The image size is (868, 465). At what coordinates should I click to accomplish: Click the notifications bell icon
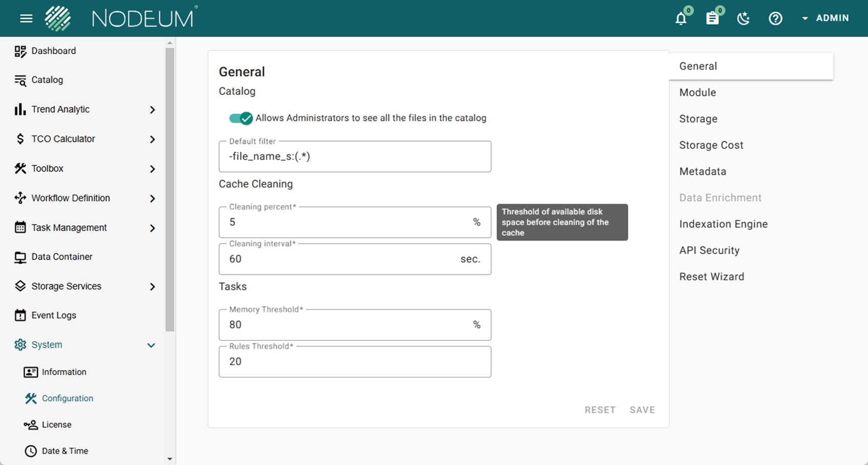[x=680, y=19]
